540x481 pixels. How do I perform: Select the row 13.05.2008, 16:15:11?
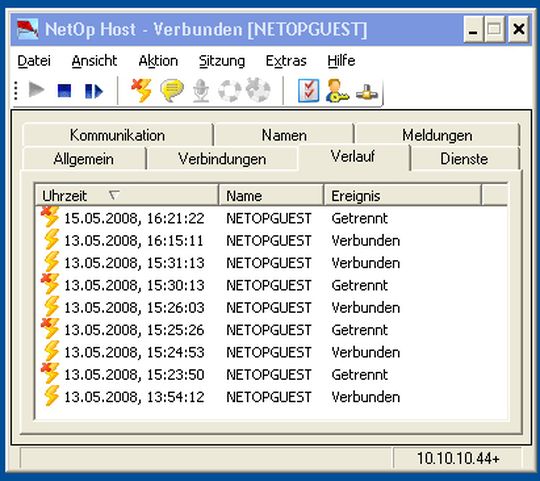point(271,240)
